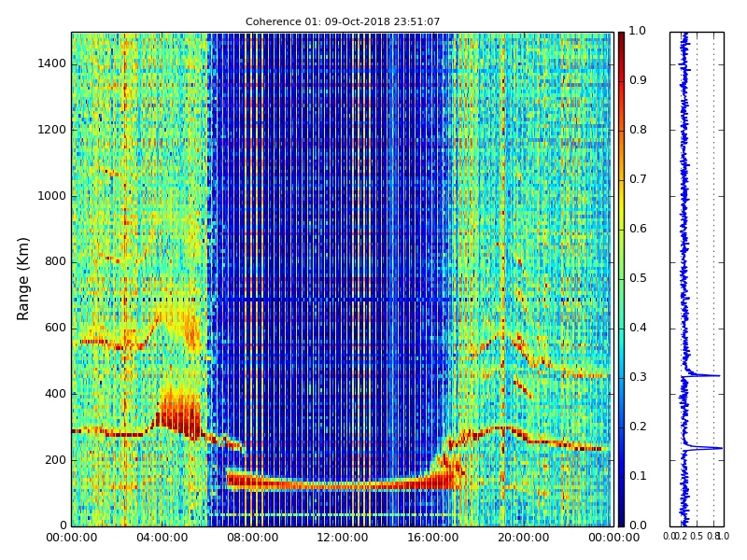Click the 'Range (Km)' y-axis label
Viewport: 747px width, 560px height.
tap(22, 279)
